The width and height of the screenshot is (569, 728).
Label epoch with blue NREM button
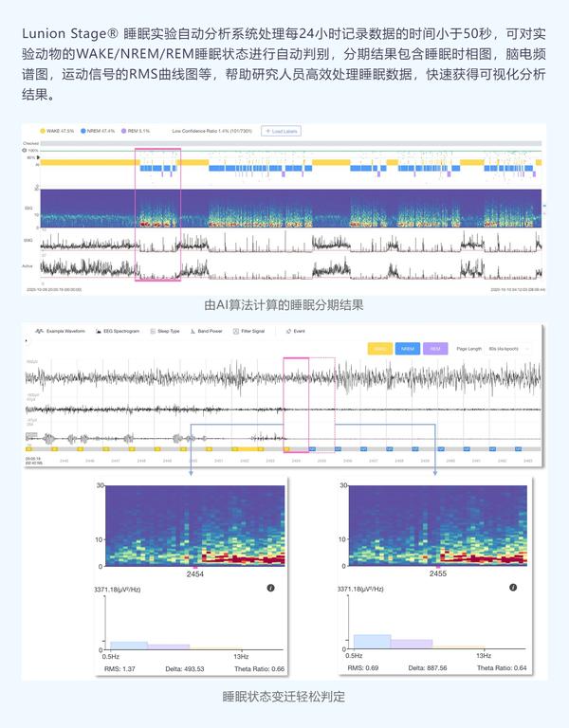[x=408, y=349]
